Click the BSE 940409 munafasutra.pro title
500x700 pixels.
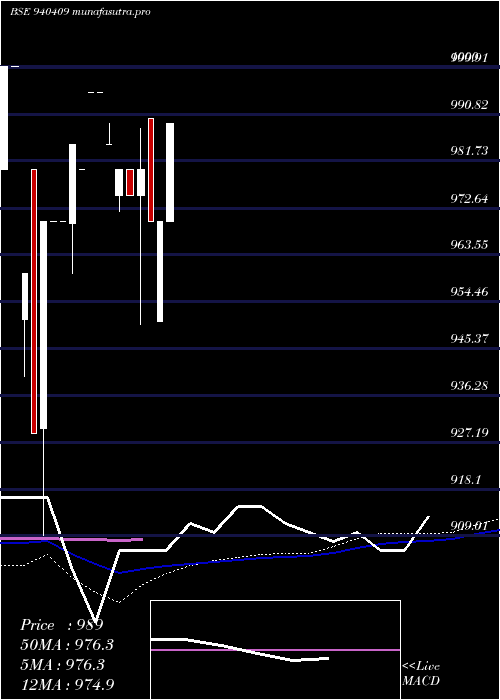[x=80, y=12]
